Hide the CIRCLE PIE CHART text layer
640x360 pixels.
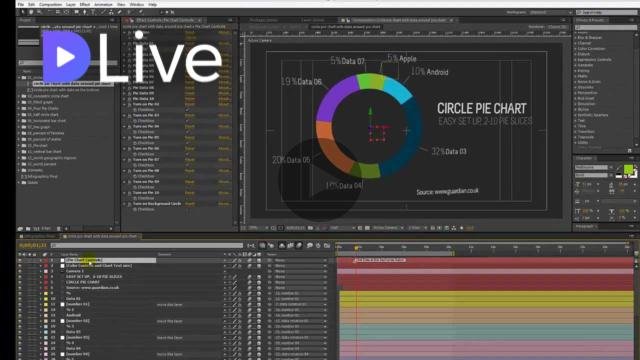20,282
